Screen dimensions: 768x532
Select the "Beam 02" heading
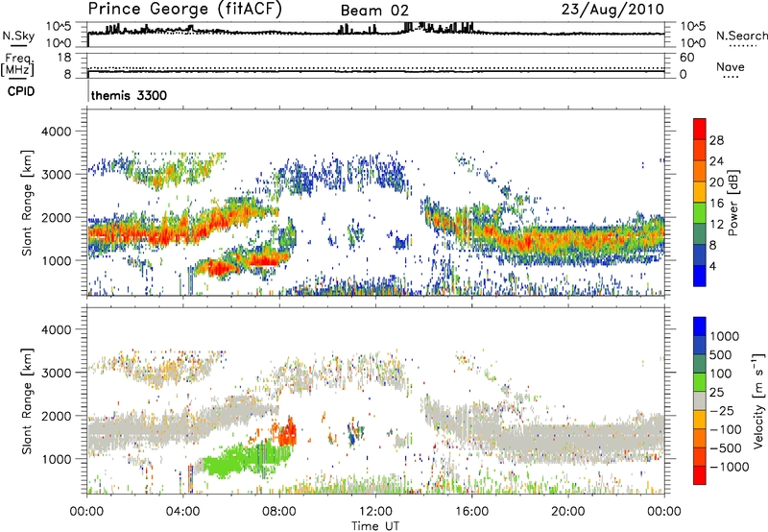pos(374,11)
